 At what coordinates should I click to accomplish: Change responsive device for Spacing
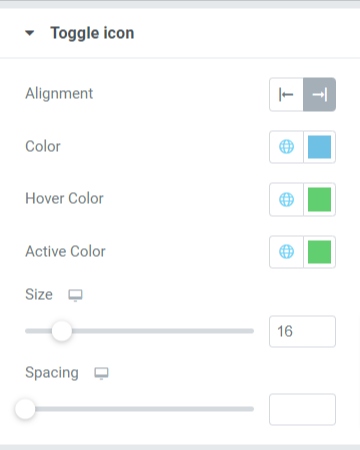tap(101, 373)
